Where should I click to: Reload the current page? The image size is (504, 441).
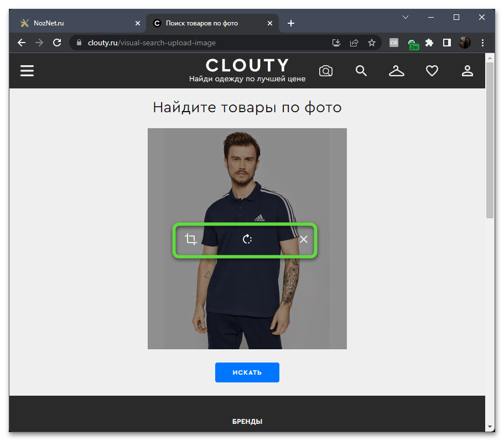(57, 43)
